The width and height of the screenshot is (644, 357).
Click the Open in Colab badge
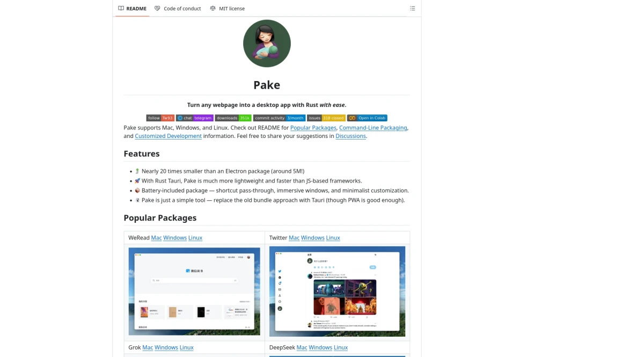pos(367,118)
